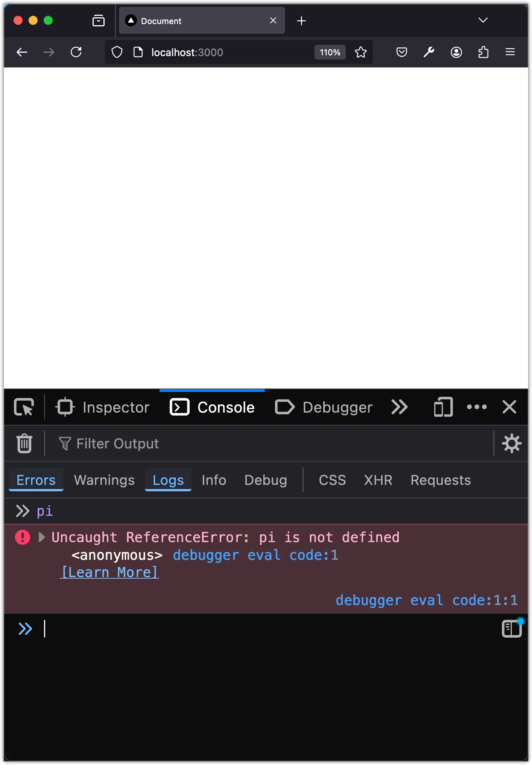The height and width of the screenshot is (765, 532).
Task: Expand the ReferenceError stack trace
Action: tap(42, 537)
